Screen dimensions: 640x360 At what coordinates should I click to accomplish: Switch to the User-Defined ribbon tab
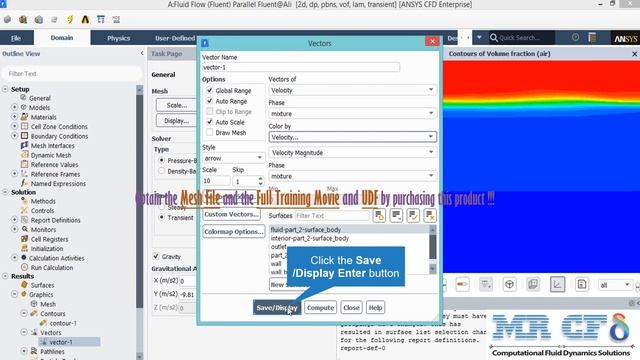click(x=175, y=38)
